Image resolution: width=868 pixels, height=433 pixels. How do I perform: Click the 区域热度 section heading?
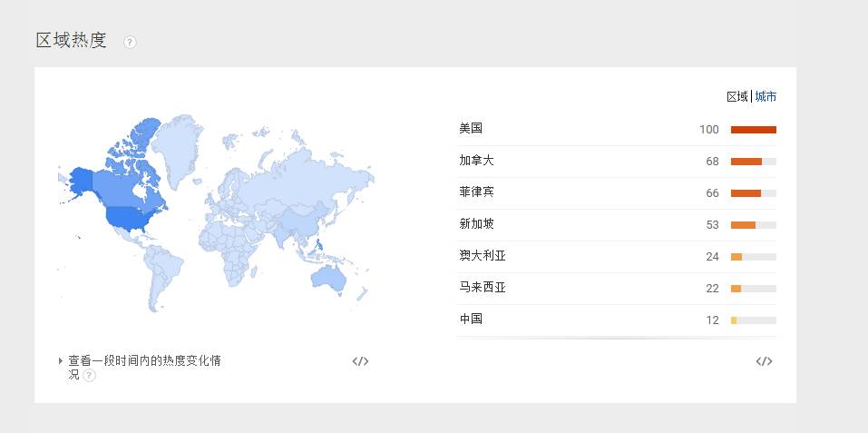pyautogui.click(x=71, y=41)
